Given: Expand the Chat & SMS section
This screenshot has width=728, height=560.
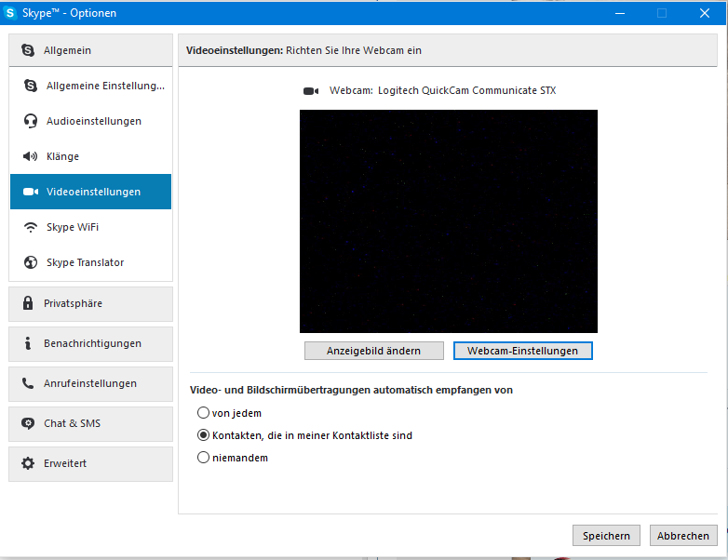Looking at the screenshot, I should pyautogui.click(x=90, y=423).
